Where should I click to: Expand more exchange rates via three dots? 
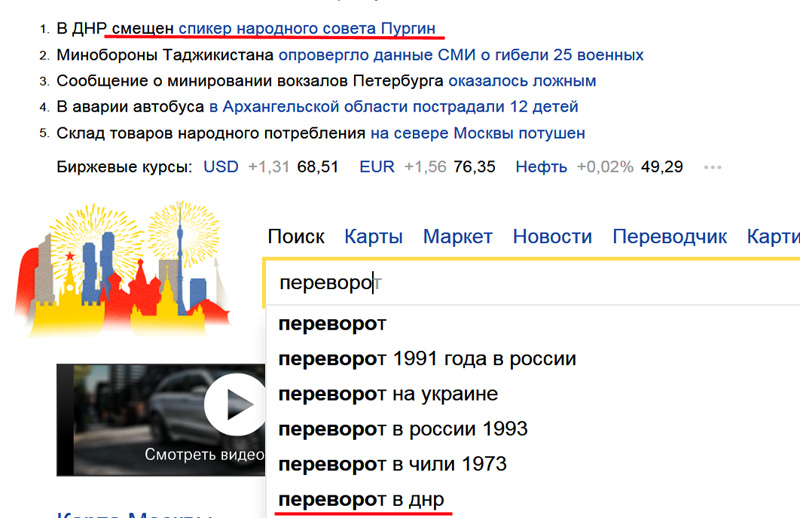pyautogui.click(x=712, y=167)
